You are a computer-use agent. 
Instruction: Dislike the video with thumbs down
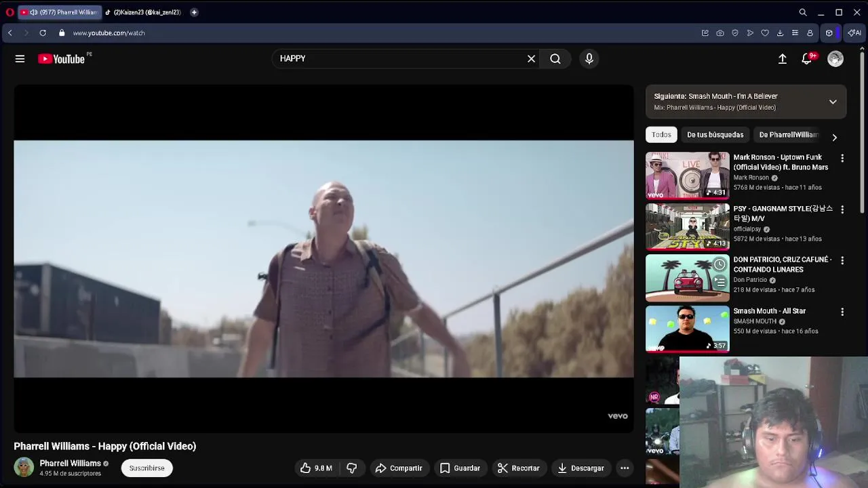351,468
